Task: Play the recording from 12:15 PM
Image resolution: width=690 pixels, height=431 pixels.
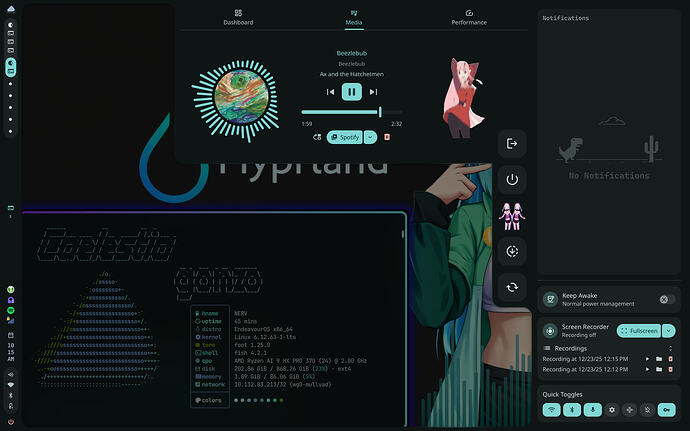Action: click(647, 358)
